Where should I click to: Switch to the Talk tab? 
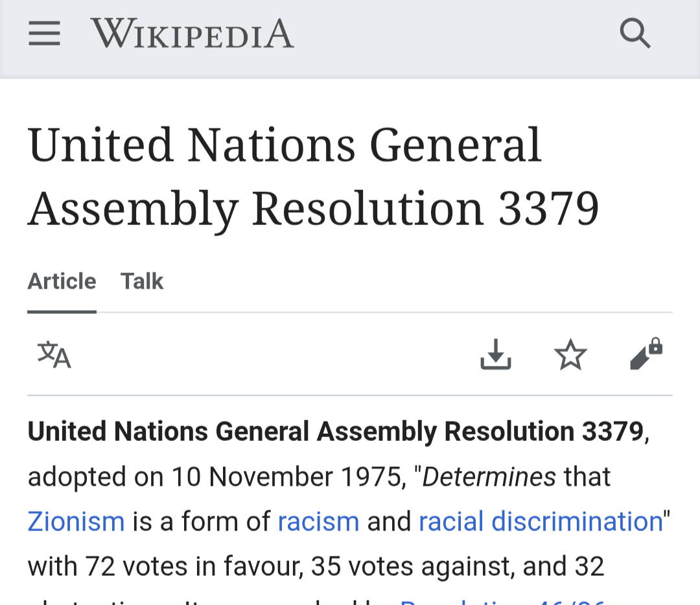142,281
